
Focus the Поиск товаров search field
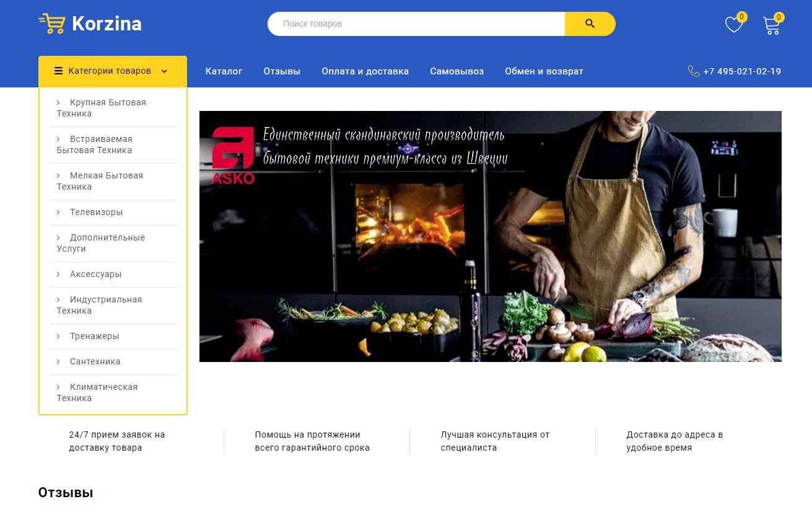point(416,24)
